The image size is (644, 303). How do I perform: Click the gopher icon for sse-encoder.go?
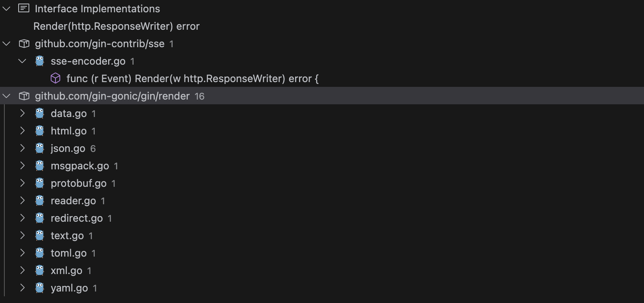click(40, 61)
